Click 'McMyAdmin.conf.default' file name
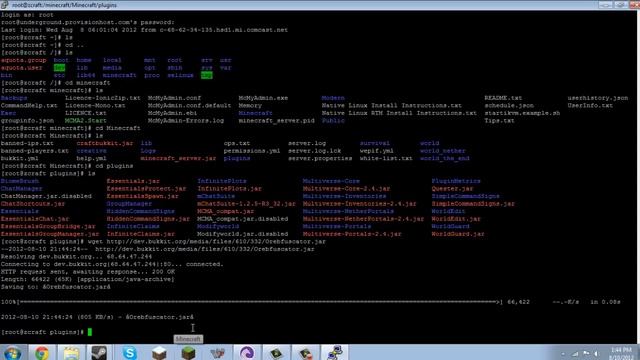The image size is (640, 360). (x=189, y=105)
